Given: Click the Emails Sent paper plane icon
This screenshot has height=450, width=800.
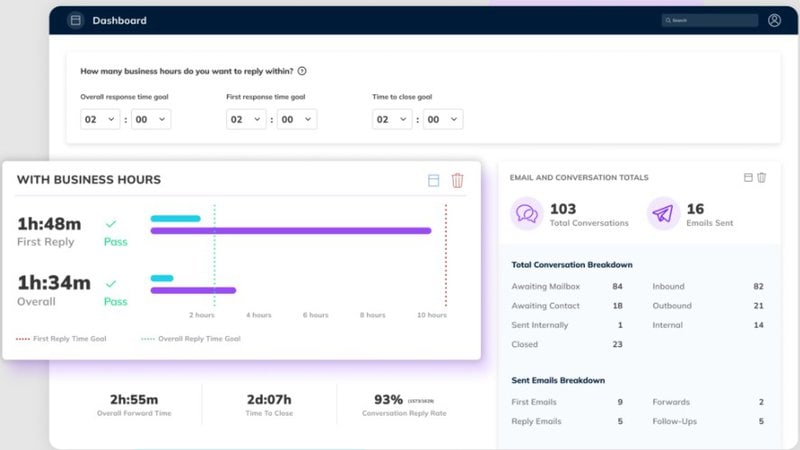Looking at the screenshot, I should (663, 214).
